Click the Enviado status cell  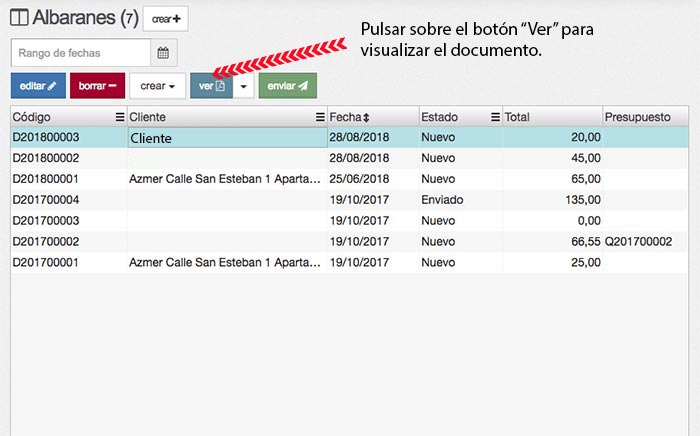(x=461, y=200)
